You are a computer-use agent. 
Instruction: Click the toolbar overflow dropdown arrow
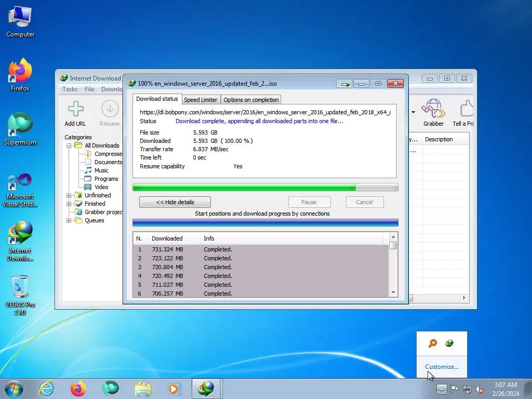pos(413,112)
